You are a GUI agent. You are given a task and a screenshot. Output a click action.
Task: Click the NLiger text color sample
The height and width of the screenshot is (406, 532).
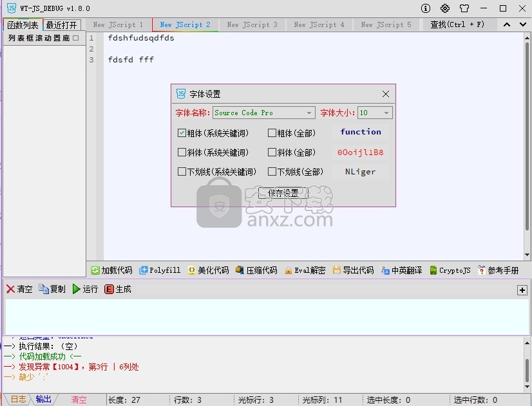point(361,172)
